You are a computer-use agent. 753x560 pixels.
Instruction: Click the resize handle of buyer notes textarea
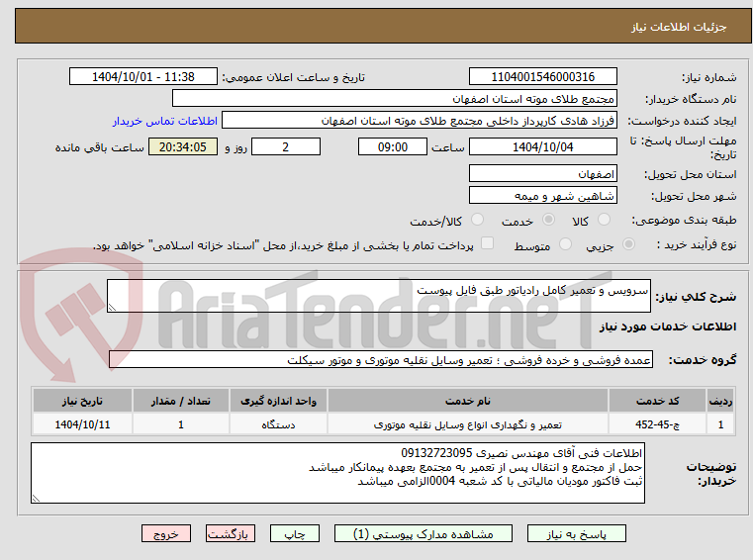click(36, 499)
